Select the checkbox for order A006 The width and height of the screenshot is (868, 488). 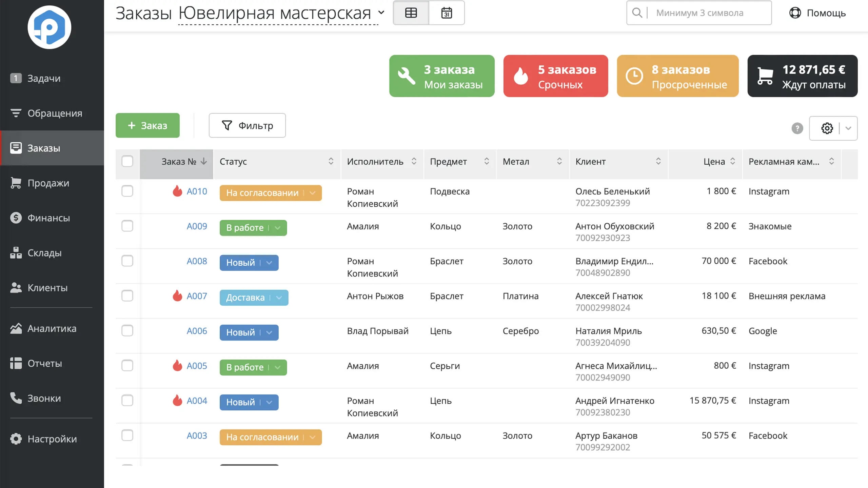(127, 331)
